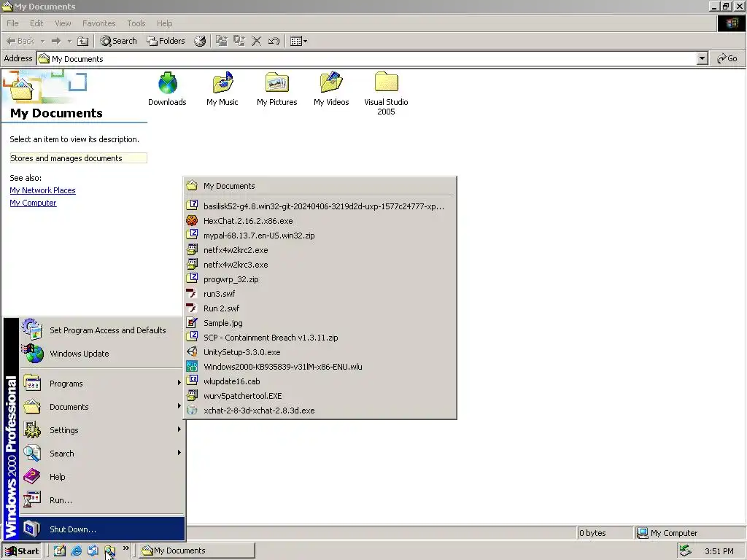Click the Programs icon in Start menu
747x560 pixels.
(x=32, y=384)
